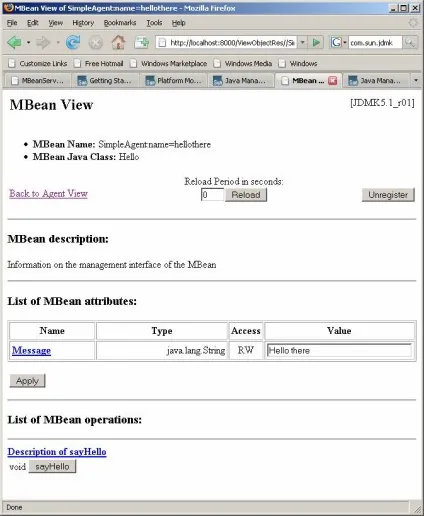Click the Reload button
Viewport: 424px width, 516px height.
(246, 195)
